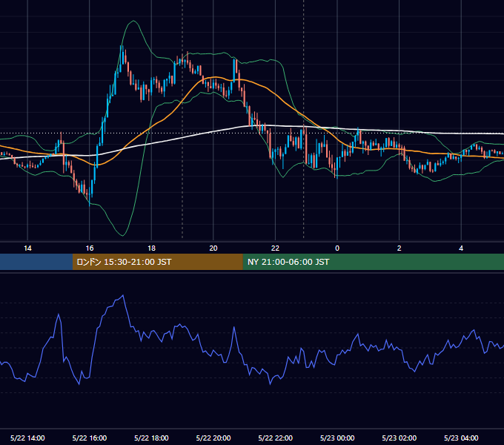The width and height of the screenshot is (504, 445).
Task: Click the 18 hour axis label
Action: (x=151, y=248)
